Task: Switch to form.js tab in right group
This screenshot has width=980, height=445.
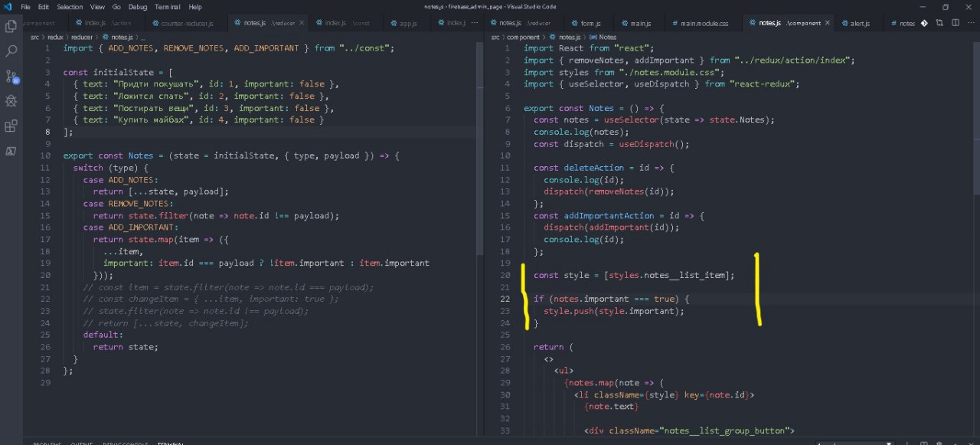Action: coord(590,23)
